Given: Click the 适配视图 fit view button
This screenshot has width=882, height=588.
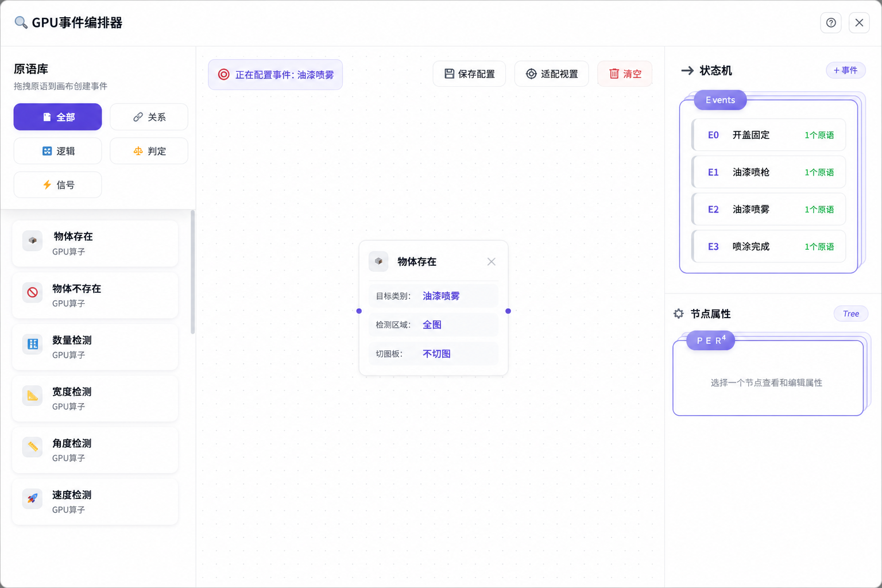Looking at the screenshot, I should pyautogui.click(x=552, y=73).
